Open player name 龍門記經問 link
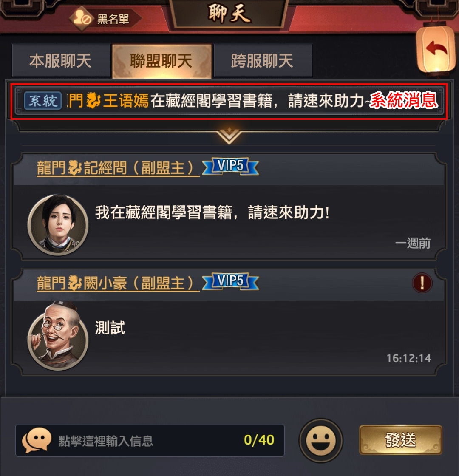The width and height of the screenshot is (459, 476). coord(118,168)
